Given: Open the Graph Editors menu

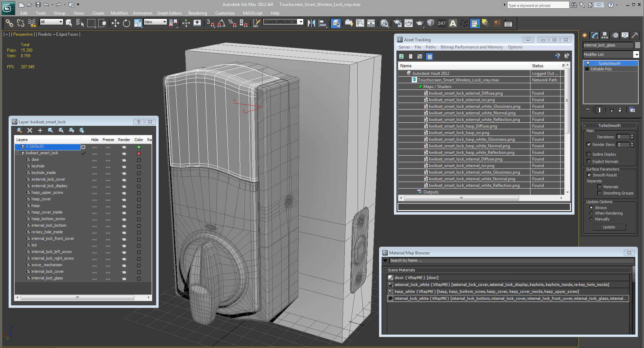Looking at the screenshot, I should click(169, 13).
